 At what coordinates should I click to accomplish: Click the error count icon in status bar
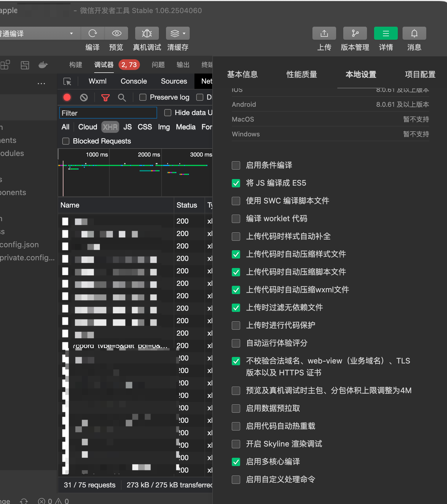tap(42, 501)
